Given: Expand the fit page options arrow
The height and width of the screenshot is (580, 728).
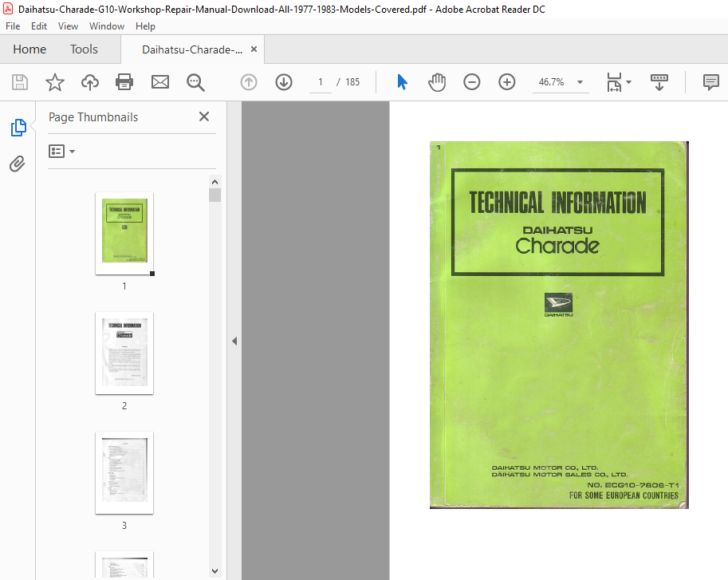Looking at the screenshot, I should point(628,82).
